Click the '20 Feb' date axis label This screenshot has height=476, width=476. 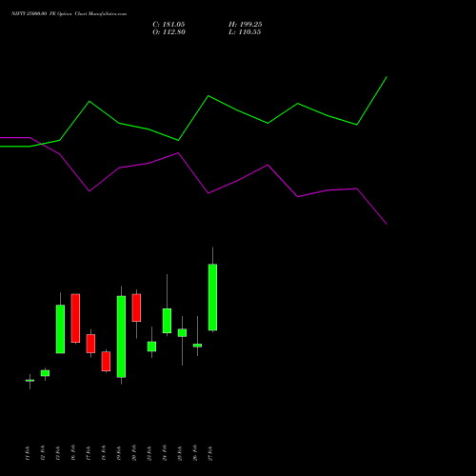134,453
